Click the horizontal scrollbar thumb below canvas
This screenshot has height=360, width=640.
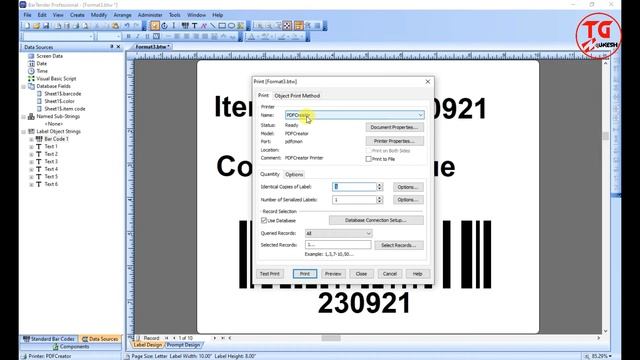tap(331, 338)
